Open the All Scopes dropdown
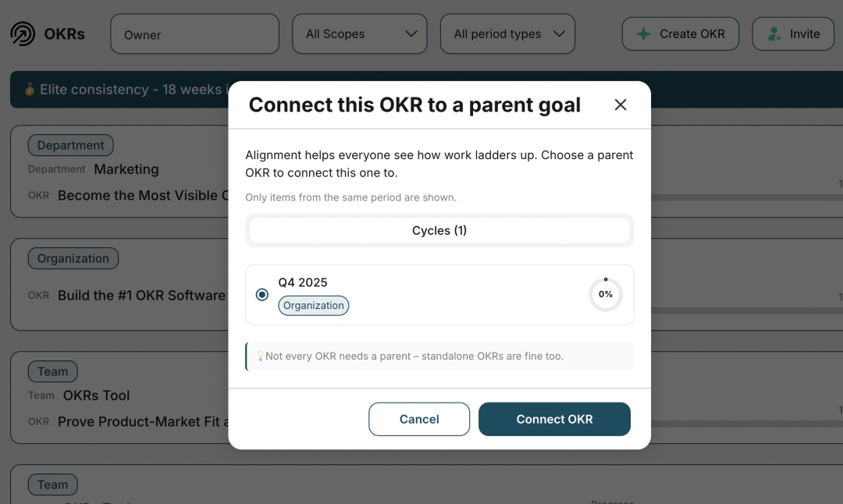 coord(360,34)
